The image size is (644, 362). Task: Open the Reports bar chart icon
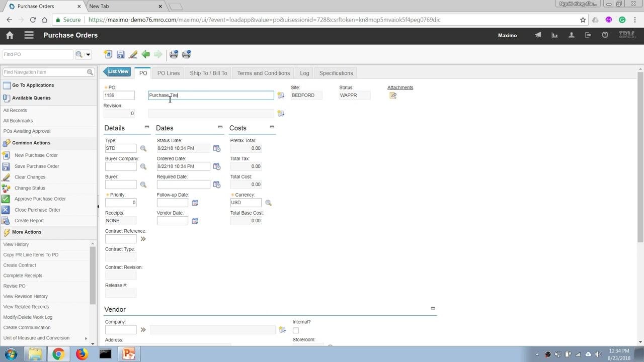pos(554,35)
